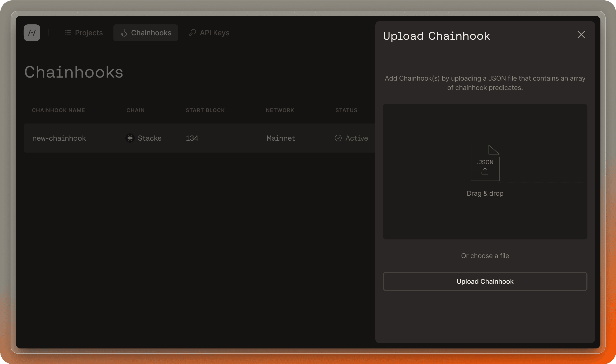Switch to the API Keys tab
The image size is (616, 364).
(x=214, y=33)
